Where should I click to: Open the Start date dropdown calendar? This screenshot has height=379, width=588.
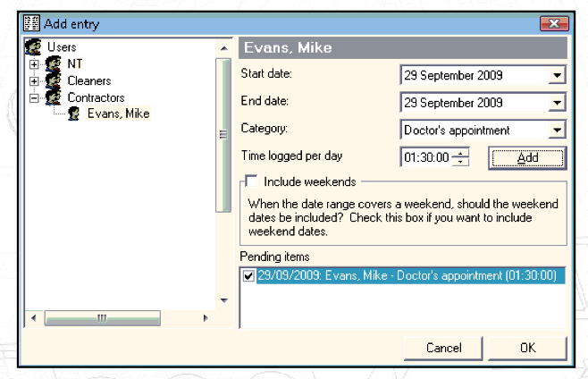coord(557,75)
